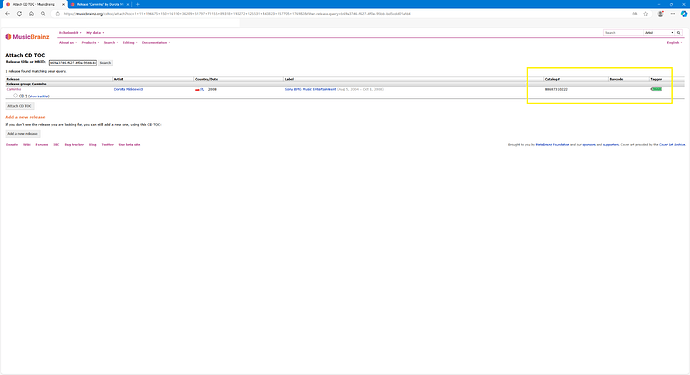Click the Search button next to MBID field
690x375 pixels.
105,63
